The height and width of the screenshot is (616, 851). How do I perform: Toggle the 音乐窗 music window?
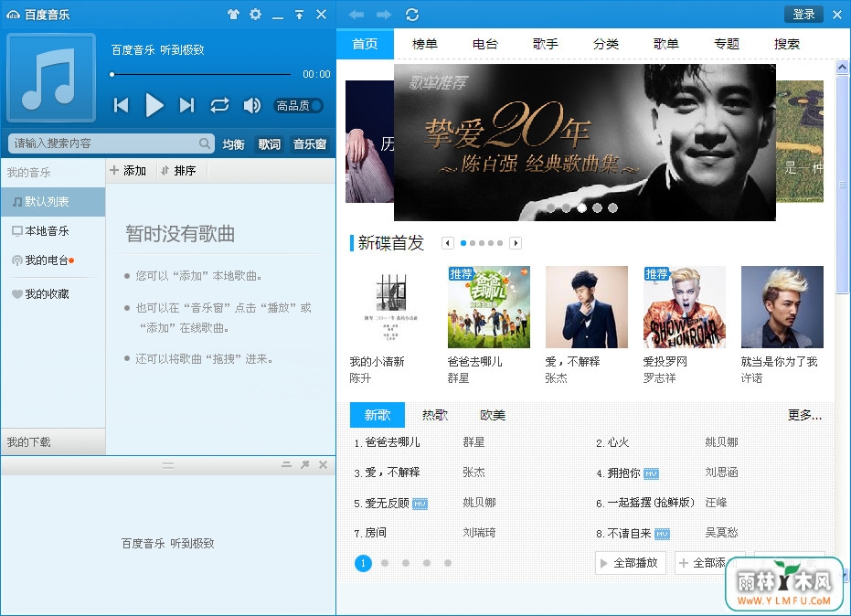click(x=310, y=144)
